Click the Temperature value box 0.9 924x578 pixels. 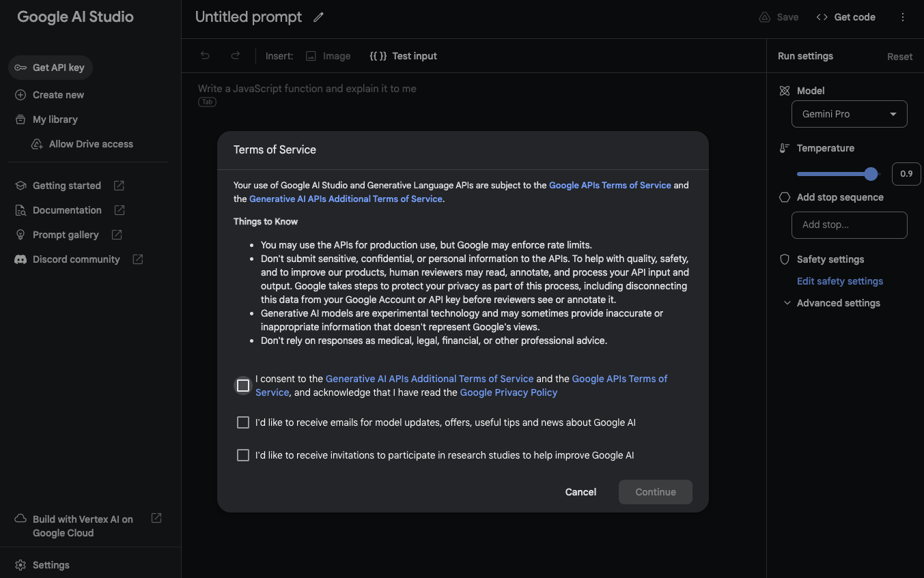click(x=906, y=174)
